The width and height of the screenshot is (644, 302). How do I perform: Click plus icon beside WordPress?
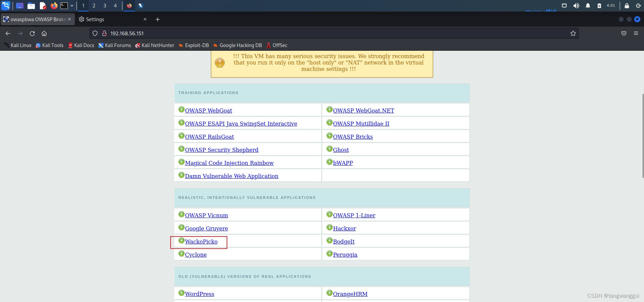click(x=181, y=293)
